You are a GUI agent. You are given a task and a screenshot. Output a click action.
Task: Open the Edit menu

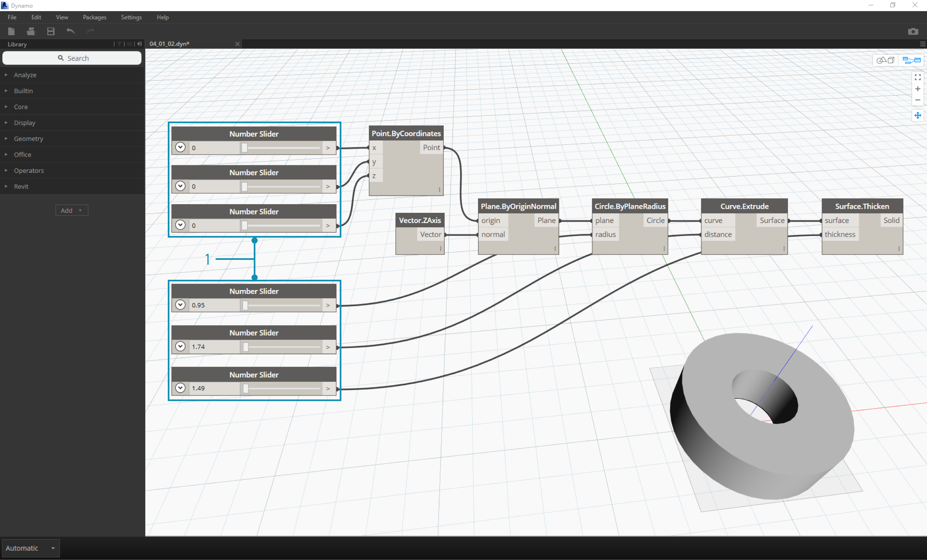coord(36,17)
